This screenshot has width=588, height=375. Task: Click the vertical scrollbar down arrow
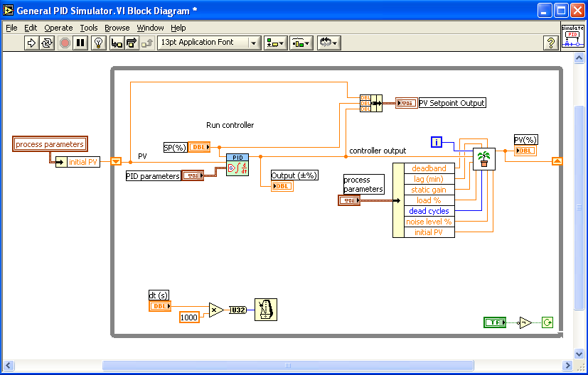579,353
